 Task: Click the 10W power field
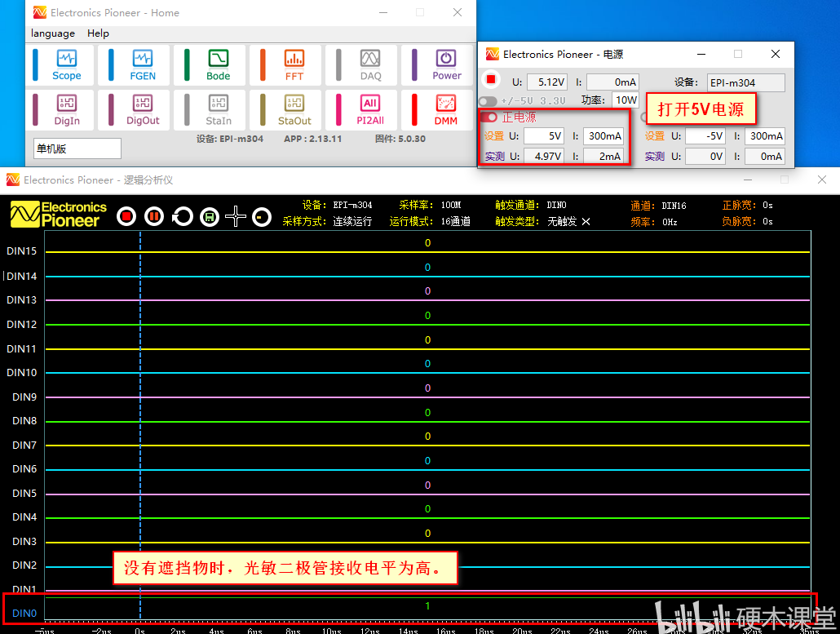click(x=626, y=100)
